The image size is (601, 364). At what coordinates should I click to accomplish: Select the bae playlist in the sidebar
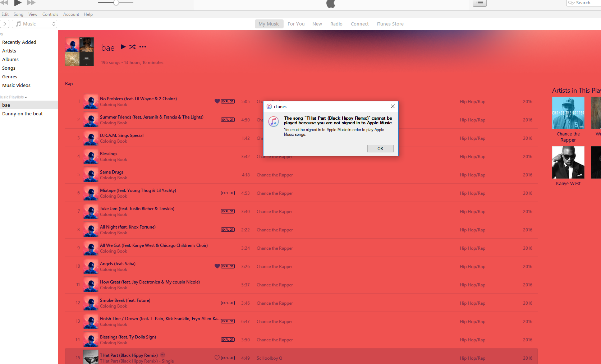tap(29, 105)
